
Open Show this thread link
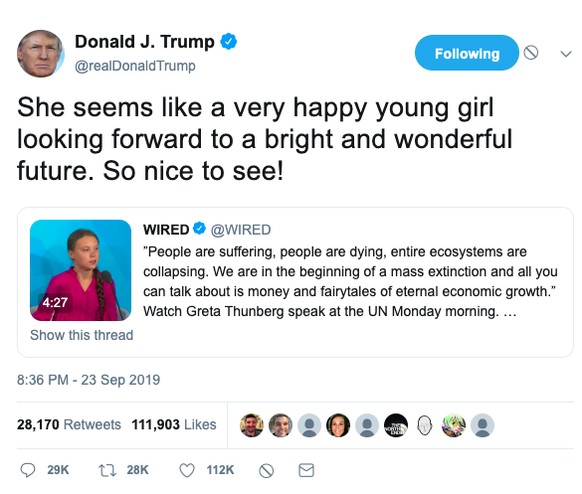point(81,335)
